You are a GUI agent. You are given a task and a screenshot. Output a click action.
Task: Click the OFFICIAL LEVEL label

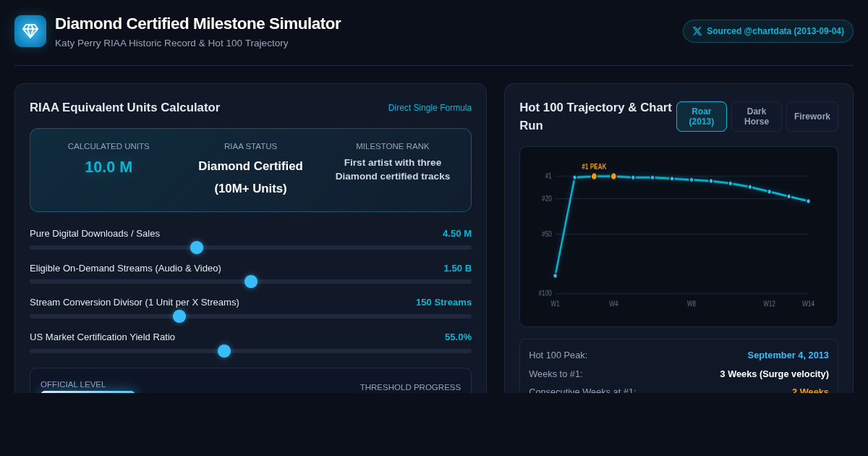(x=73, y=384)
